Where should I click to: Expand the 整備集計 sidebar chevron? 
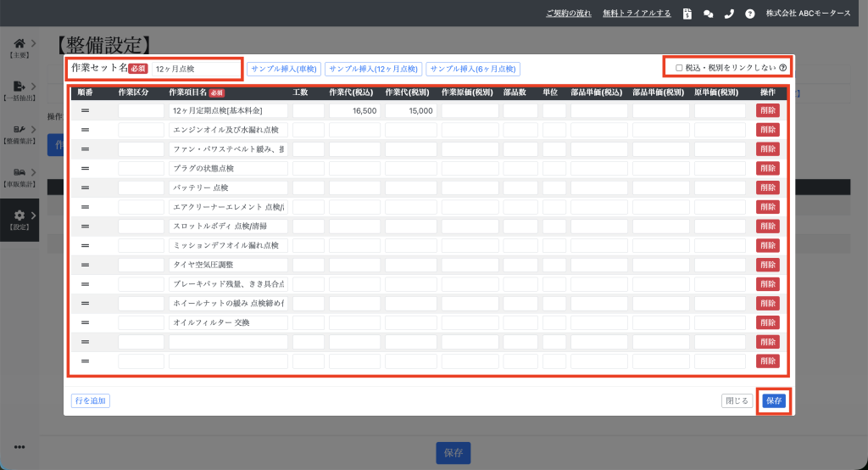tap(33, 128)
